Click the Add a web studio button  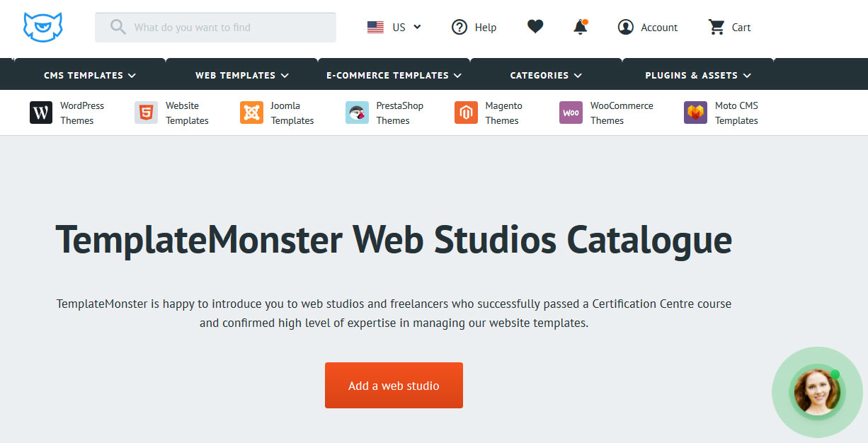click(394, 386)
